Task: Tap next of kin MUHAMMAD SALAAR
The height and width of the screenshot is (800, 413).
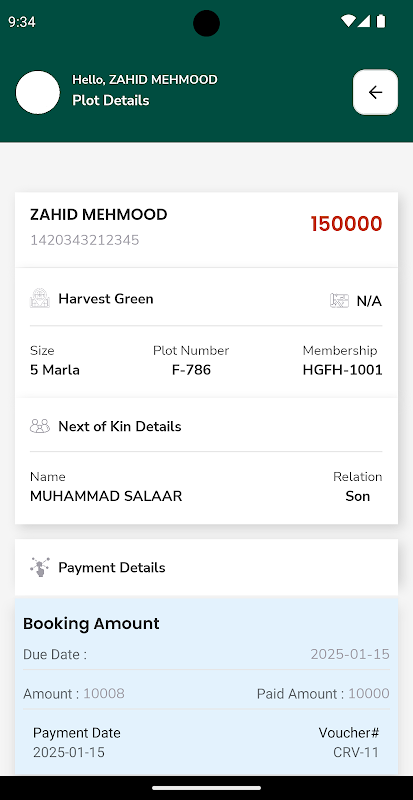Action: 106,496
